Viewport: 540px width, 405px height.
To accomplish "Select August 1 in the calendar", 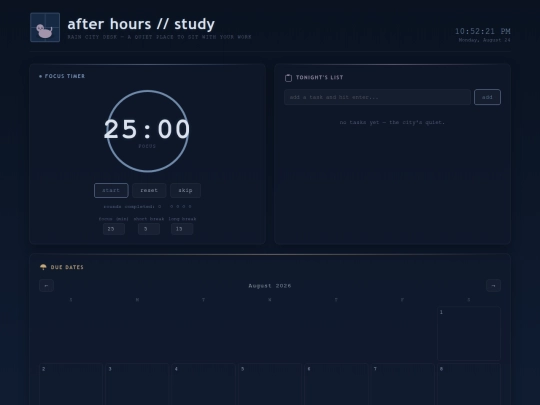I will (x=469, y=333).
